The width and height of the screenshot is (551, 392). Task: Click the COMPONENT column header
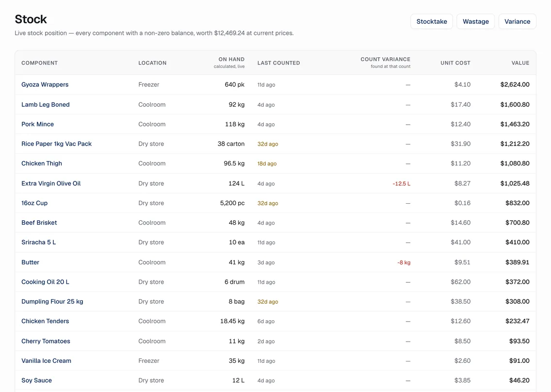pyautogui.click(x=39, y=63)
